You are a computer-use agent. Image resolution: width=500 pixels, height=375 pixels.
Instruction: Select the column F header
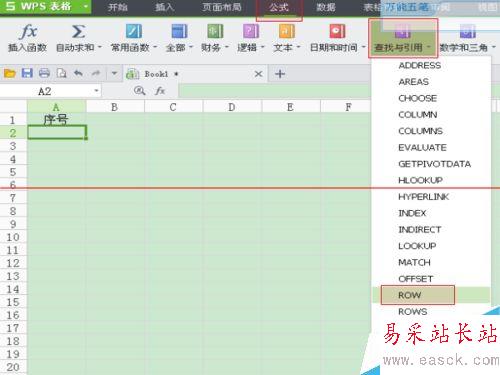(x=347, y=107)
